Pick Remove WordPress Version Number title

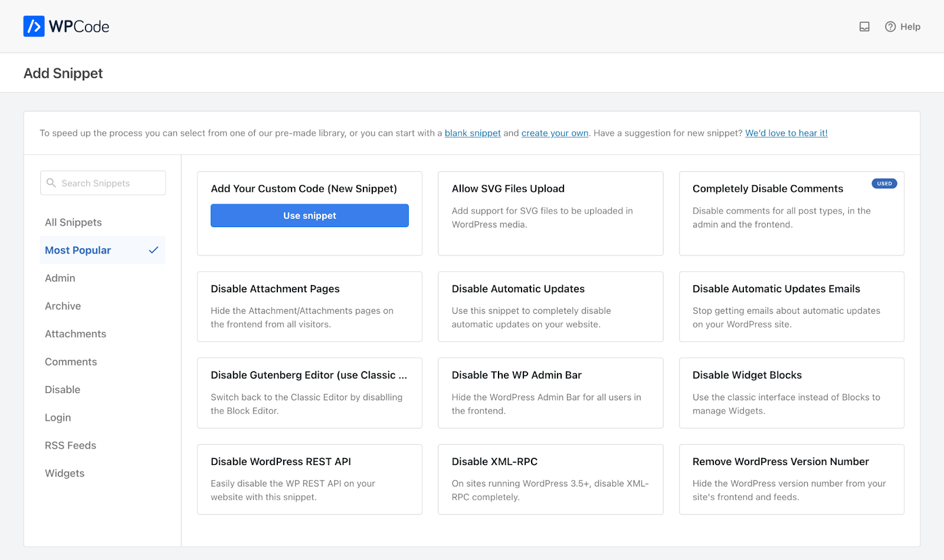tap(781, 461)
